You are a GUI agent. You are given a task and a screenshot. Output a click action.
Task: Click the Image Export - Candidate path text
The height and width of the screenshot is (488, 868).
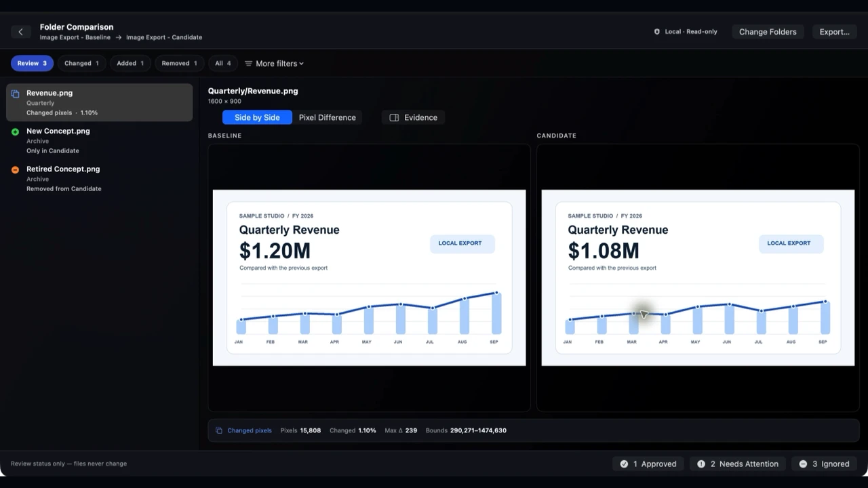click(164, 38)
